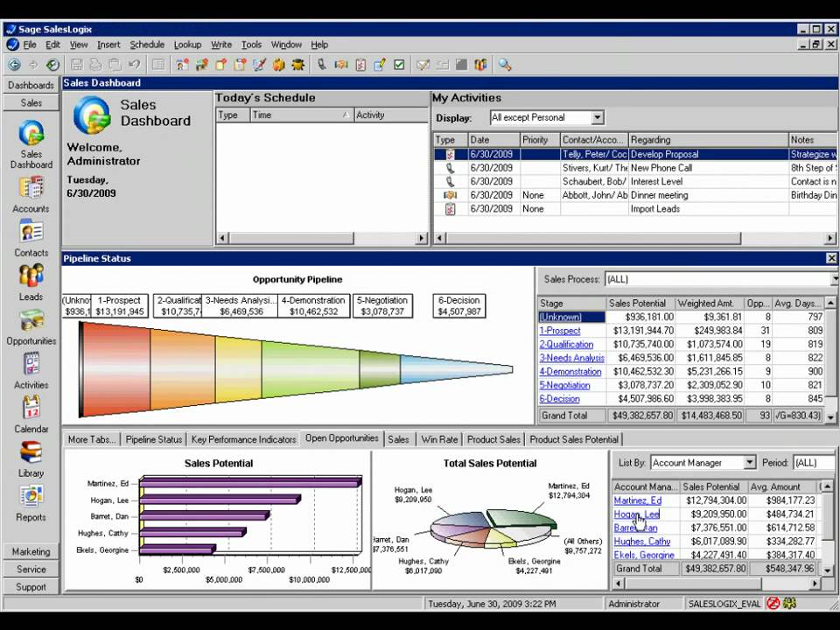Click the Today's Schedule horizontal scrollbar
The image size is (840, 630).
click(x=322, y=238)
